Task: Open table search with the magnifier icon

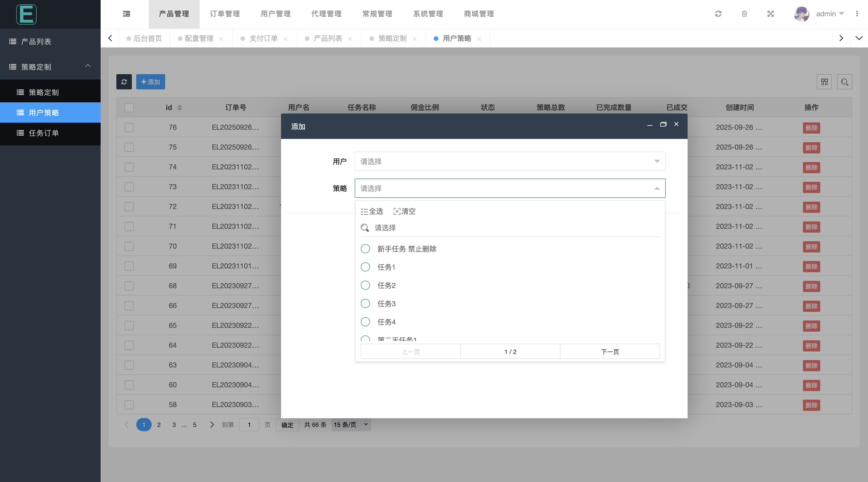Action: (844, 82)
